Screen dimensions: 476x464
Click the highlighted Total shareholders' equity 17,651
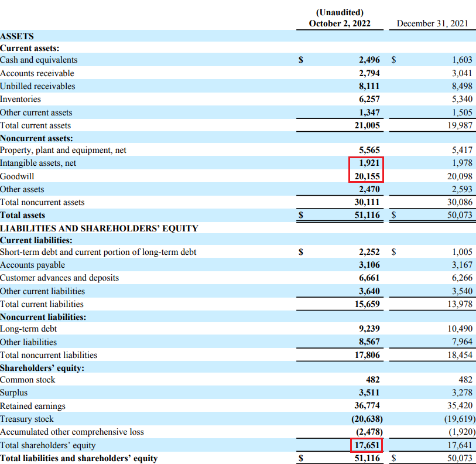[x=367, y=445]
